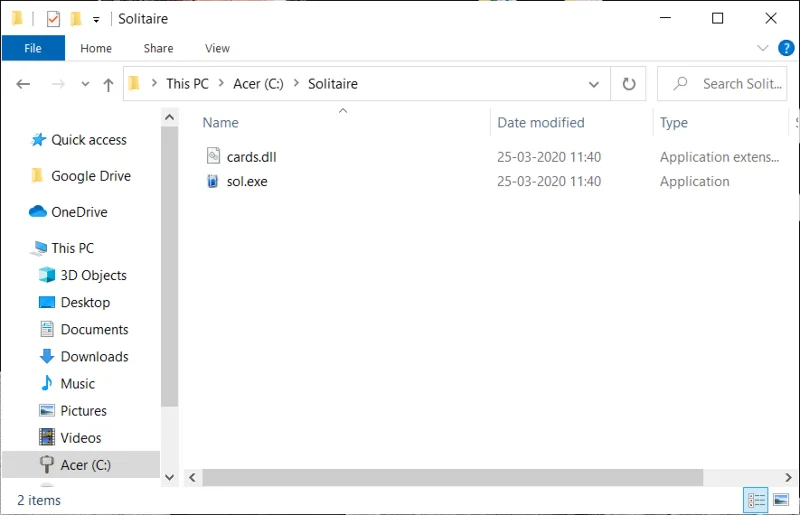This screenshot has height=515, width=800.
Task: Click the sol.exe application icon
Action: [212, 181]
